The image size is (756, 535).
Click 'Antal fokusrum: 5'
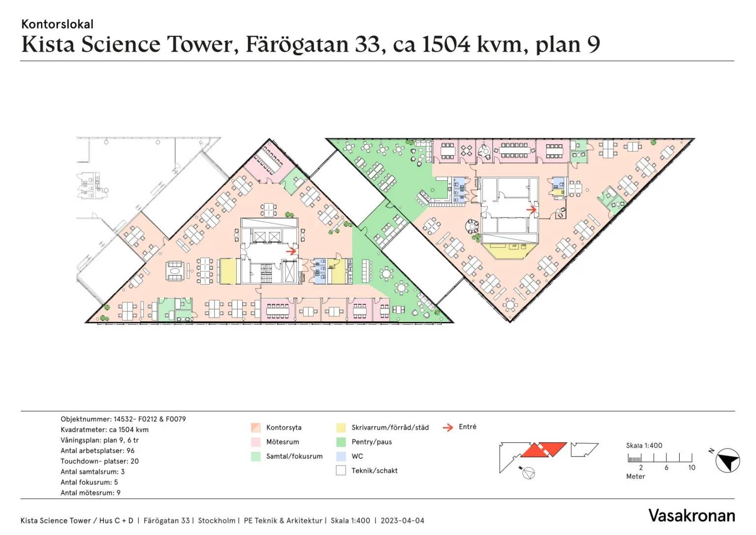point(89,482)
